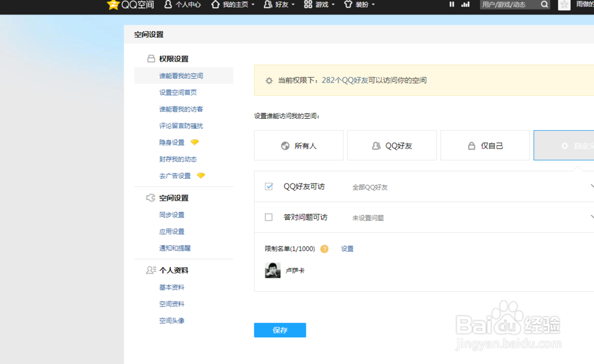Click the diamond icon next to 隐身设置
Viewport: 594px width, 364px height.
(x=195, y=143)
